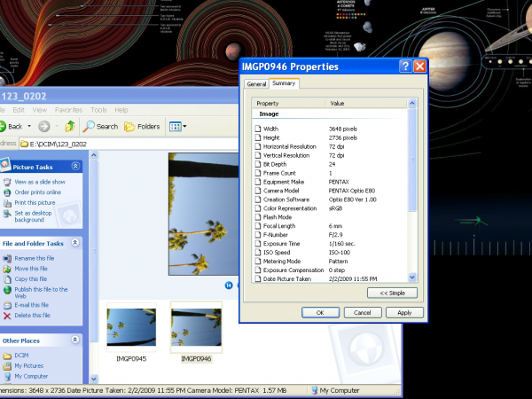Open the Favorites menu
The image size is (532, 399).
[x=68, y=110]
